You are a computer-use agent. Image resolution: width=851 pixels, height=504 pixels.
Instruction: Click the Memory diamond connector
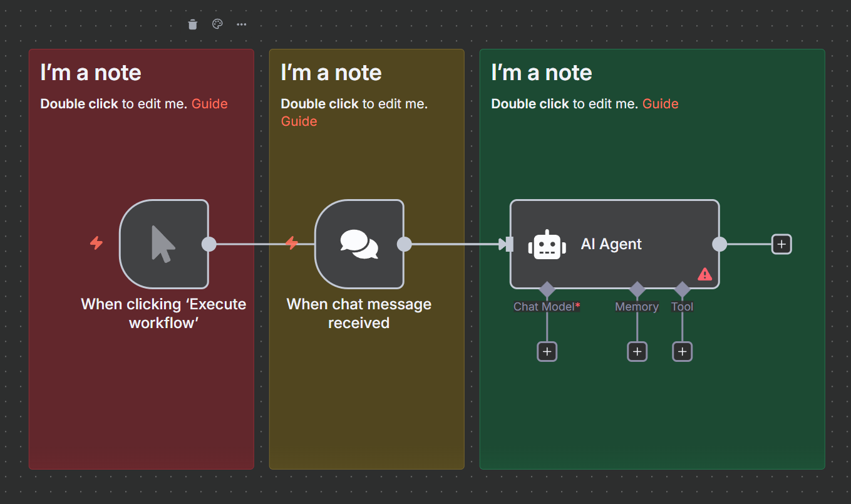(637, 289)
